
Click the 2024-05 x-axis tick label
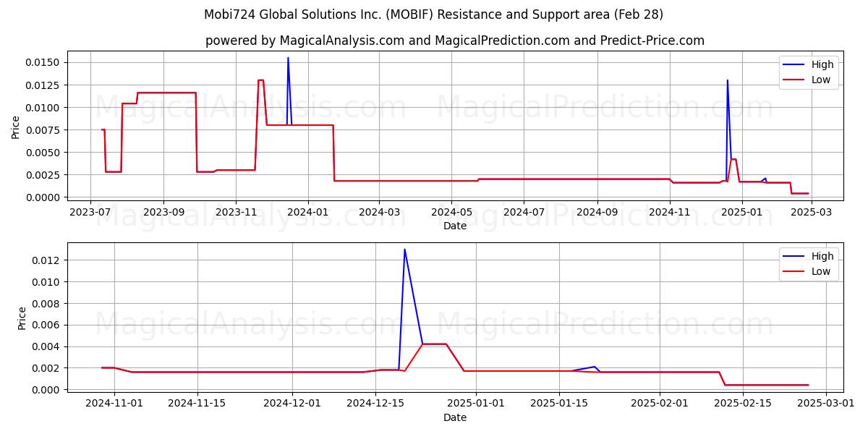[452, 212]
